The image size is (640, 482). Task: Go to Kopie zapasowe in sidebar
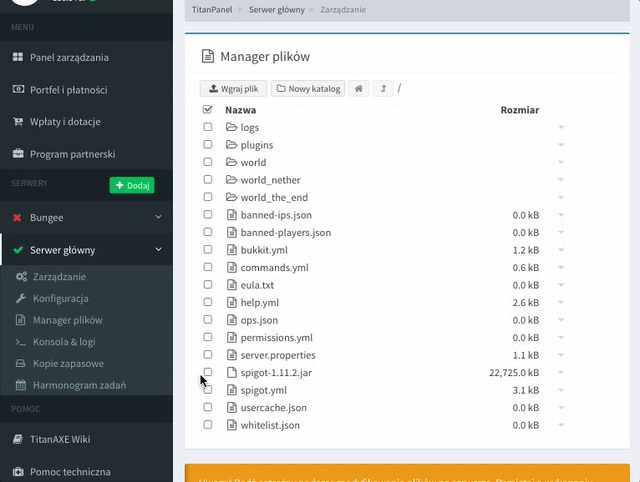click(x=68, y=364)
